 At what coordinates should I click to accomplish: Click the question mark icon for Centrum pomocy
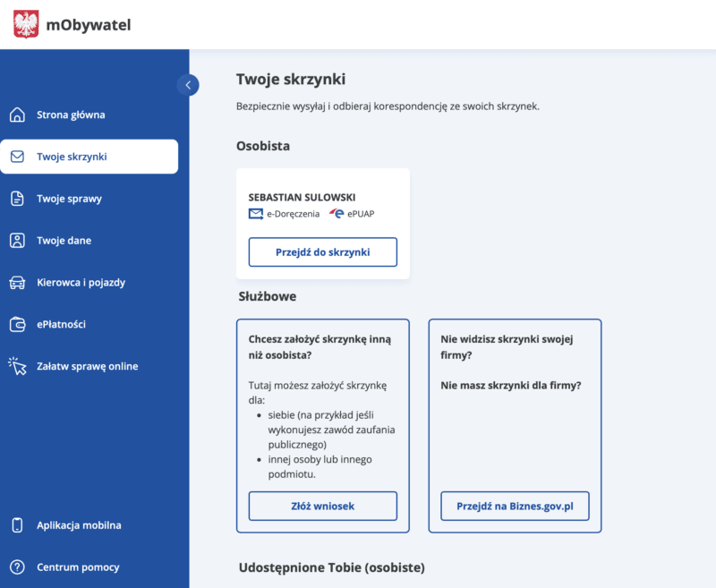click(x=17, y=567)
